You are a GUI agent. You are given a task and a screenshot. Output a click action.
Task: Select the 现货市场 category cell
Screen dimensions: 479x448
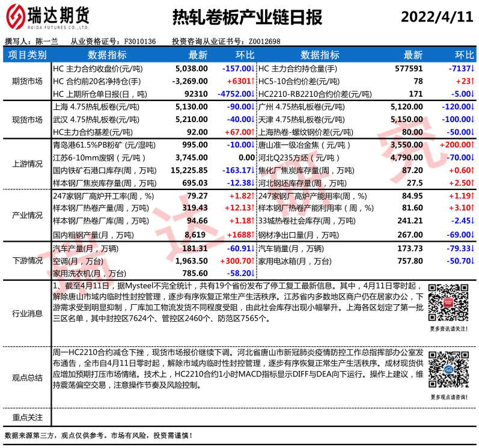[x=27, y=119]
